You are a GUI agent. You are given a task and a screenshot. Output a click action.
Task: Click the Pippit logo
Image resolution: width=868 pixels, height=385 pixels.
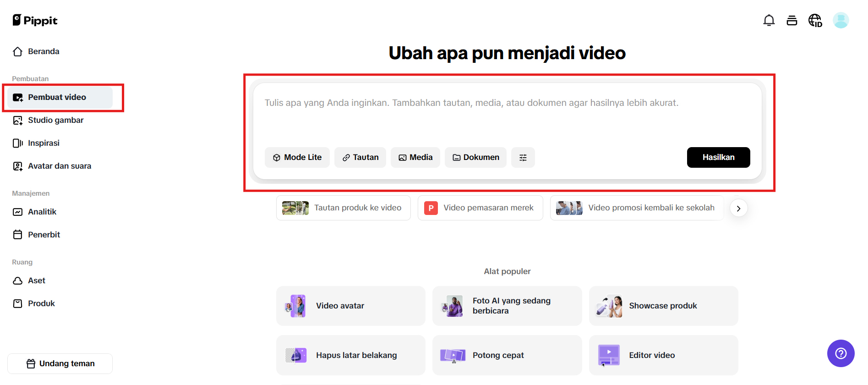(x=35, y=20)
